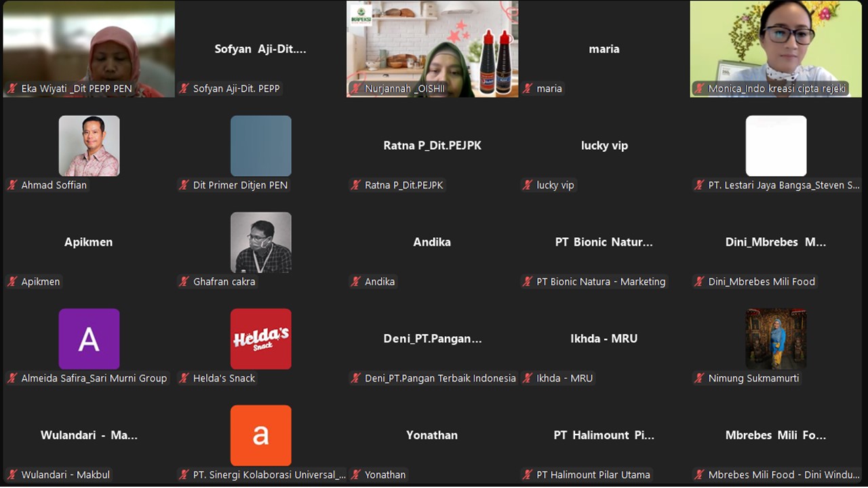Click the Dit Primer Ditjen PEN avatar
This screenshot has width=868, height=488.
tap(260, 146)
